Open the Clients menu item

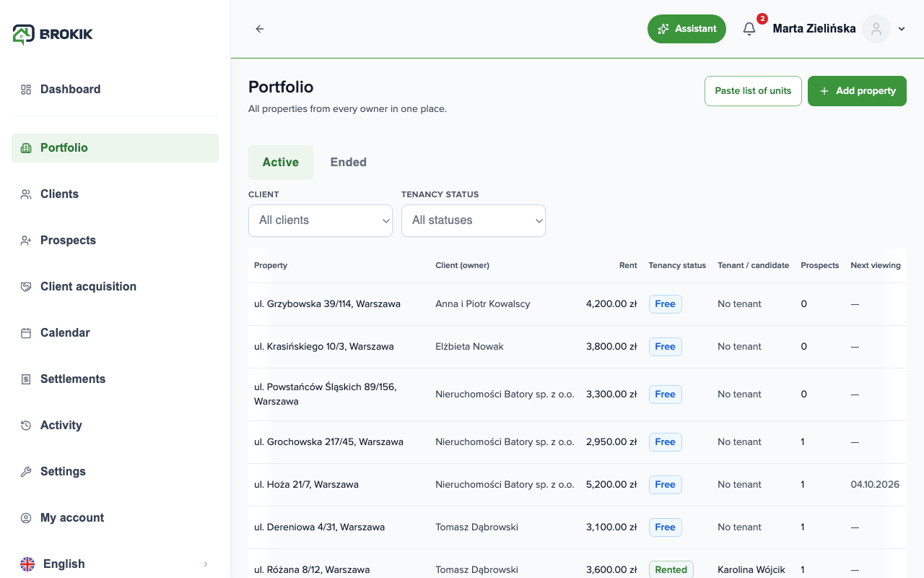coord(115,194)
